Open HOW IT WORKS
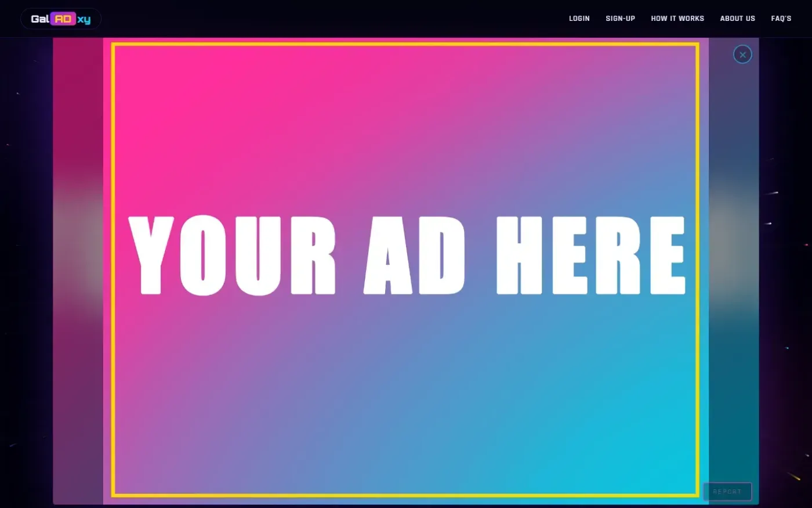 coord(677,19)
